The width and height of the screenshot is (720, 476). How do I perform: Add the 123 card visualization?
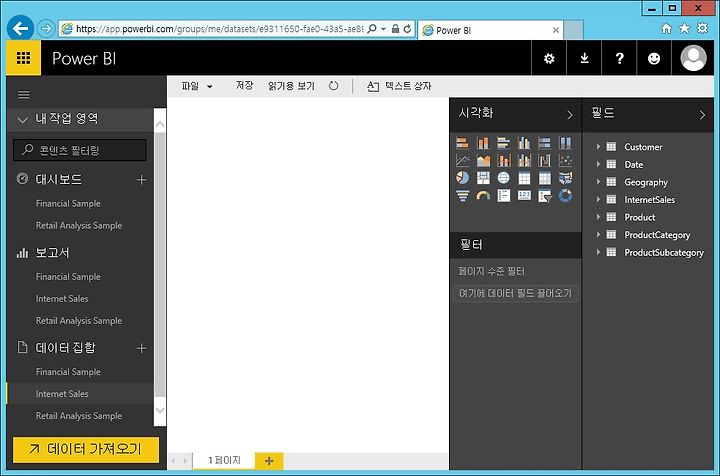coord(524,196)
